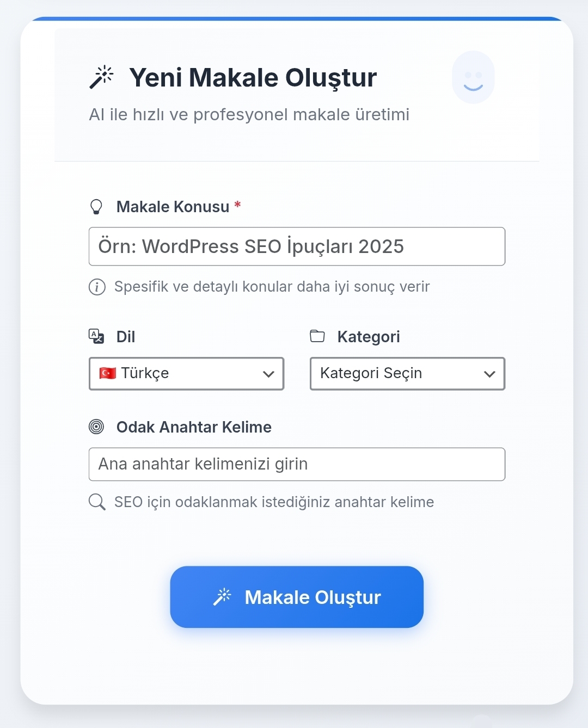Expand the chevron arrow of the Kategori select
Image resolution: width=588 pixels, height=728 pixels.
pyautogui.click(x=489, y=374)
